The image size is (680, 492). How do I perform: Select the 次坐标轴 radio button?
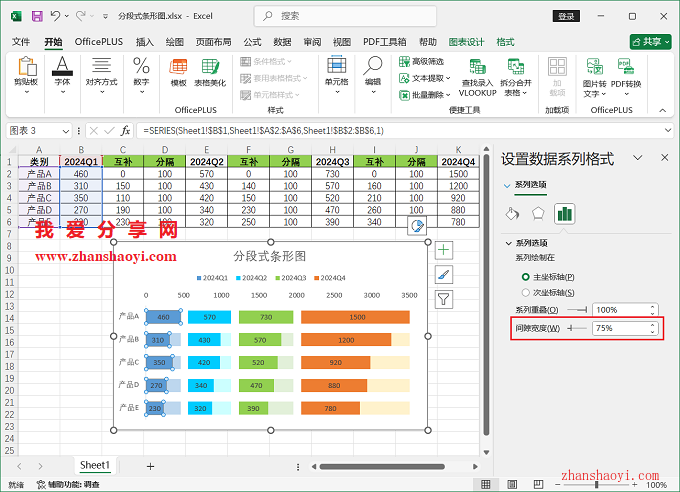(x=526, y=292)
